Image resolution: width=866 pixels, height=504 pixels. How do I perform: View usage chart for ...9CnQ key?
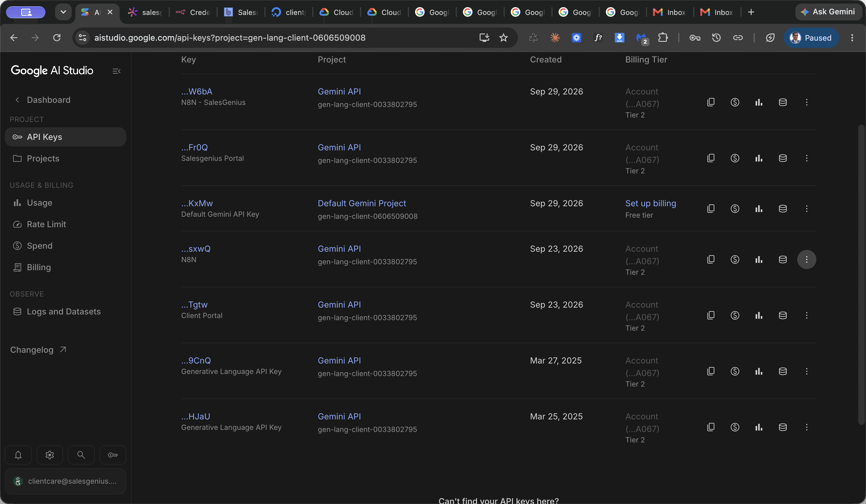pyautogui.click(x=759, y=371)
